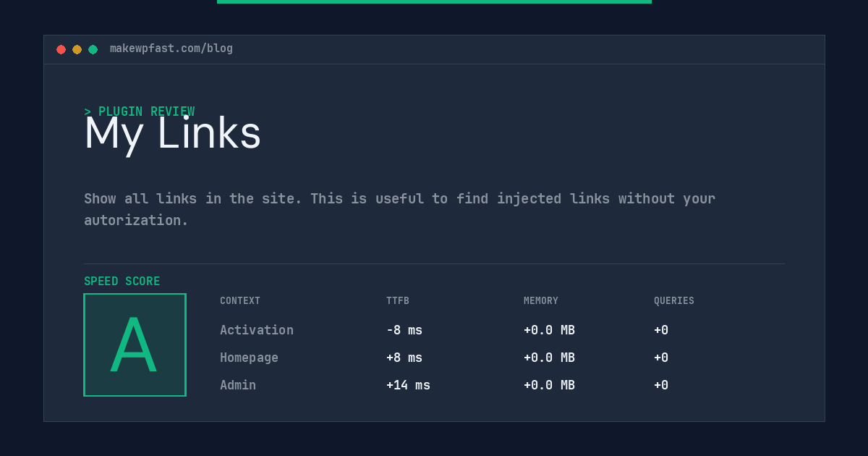
Task: Click the 'My Links' title
Action: pos(172,133)
